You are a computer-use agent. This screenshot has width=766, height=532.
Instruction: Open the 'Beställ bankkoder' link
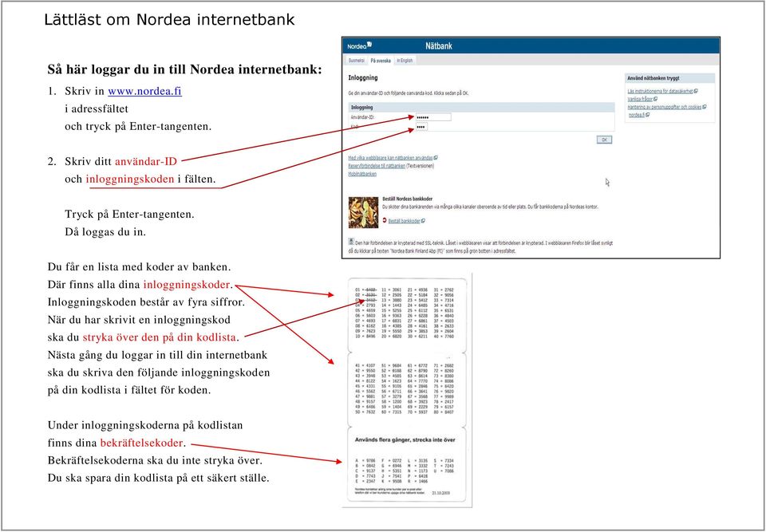[x=404, y=221]
